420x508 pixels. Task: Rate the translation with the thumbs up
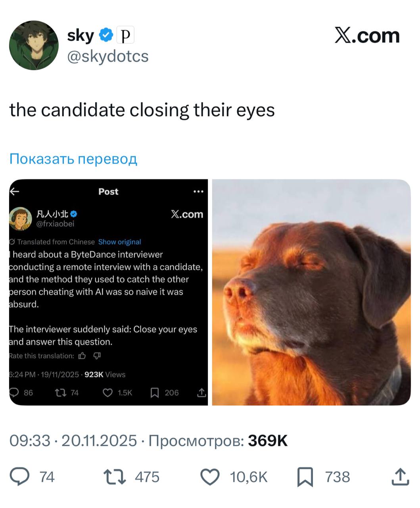(x=82, y=356)
